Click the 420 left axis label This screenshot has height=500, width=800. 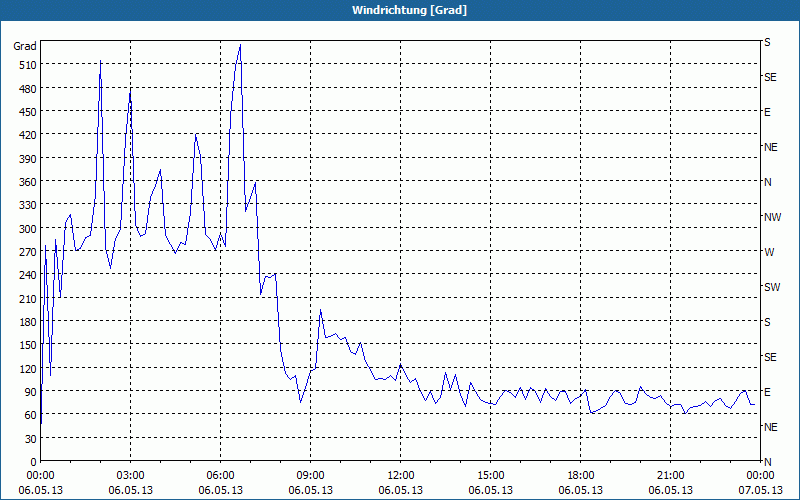28,135
